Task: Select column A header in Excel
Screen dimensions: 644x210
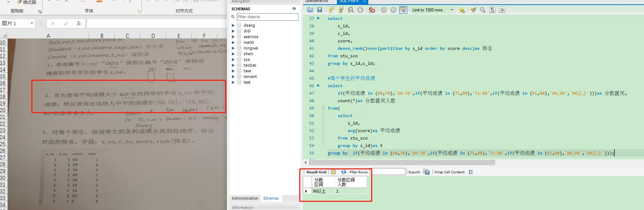Action: tap(48, 36)
